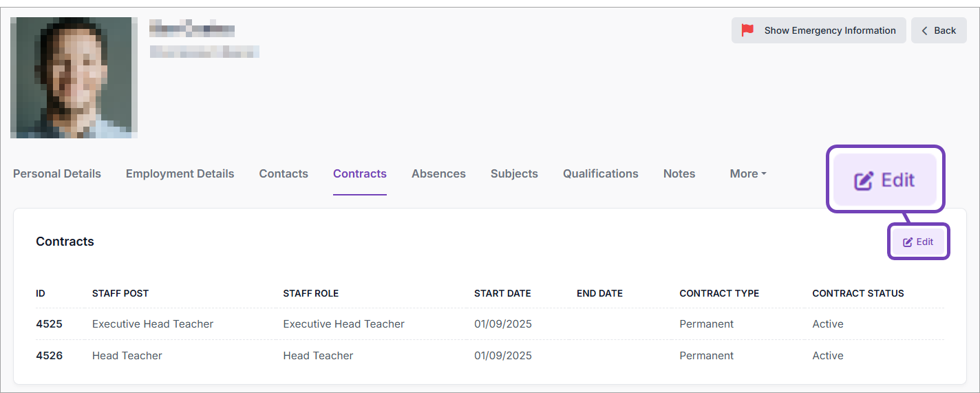Go back using the Back button
This screenshot has height=393, width=980.
click(x=939, y=30)
